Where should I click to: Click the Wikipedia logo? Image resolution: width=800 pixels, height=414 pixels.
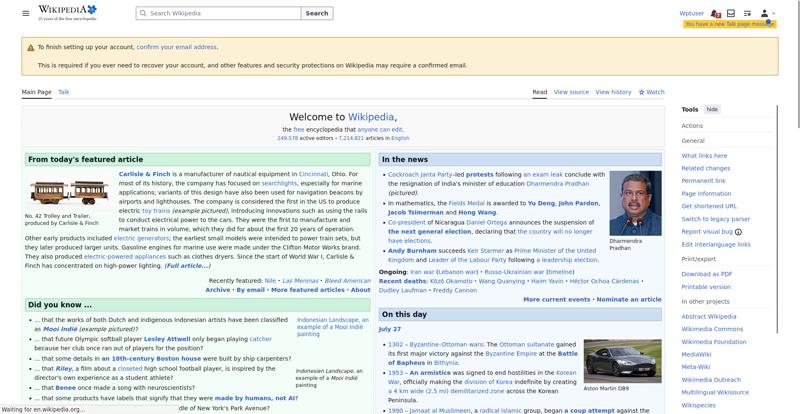[67, 12]
